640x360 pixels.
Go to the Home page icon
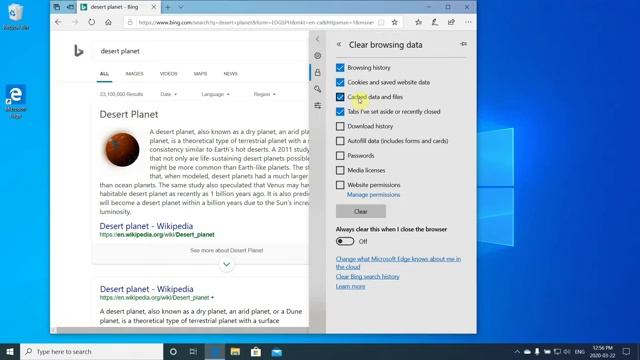click(108, 22)
